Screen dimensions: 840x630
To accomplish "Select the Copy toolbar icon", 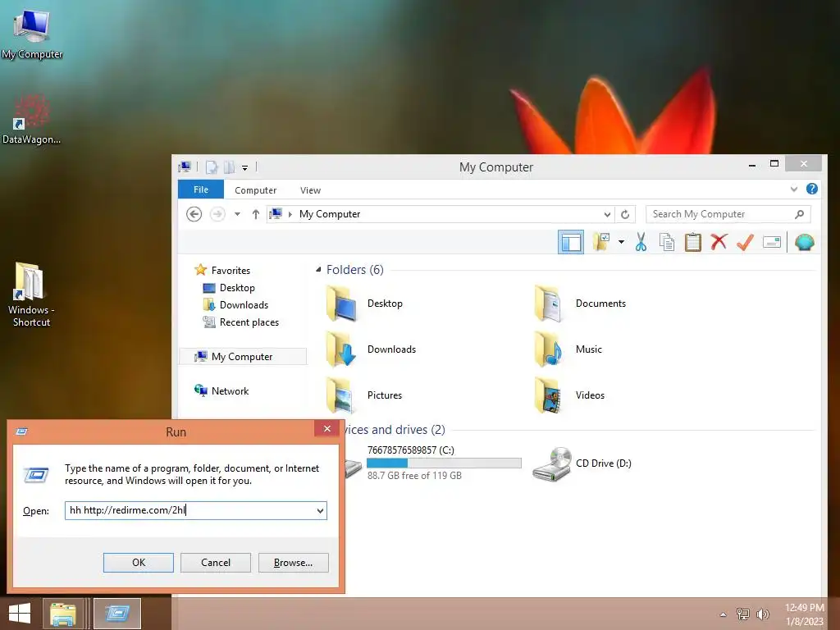I will 666,242.
